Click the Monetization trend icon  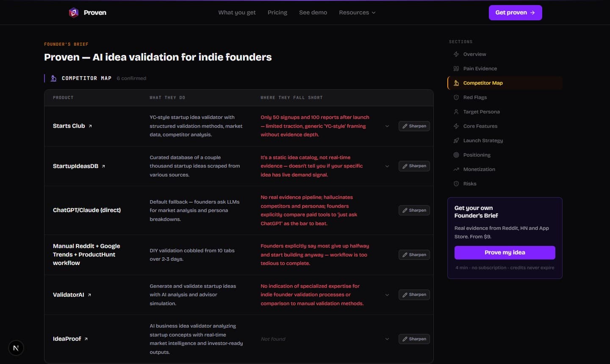tap(456, 169)
